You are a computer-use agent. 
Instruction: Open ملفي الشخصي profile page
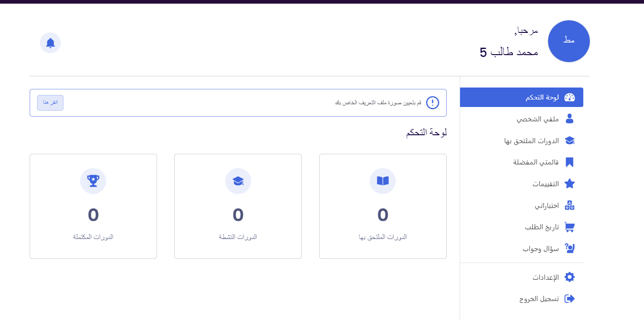pyautogui.click(x=537, y=119)
